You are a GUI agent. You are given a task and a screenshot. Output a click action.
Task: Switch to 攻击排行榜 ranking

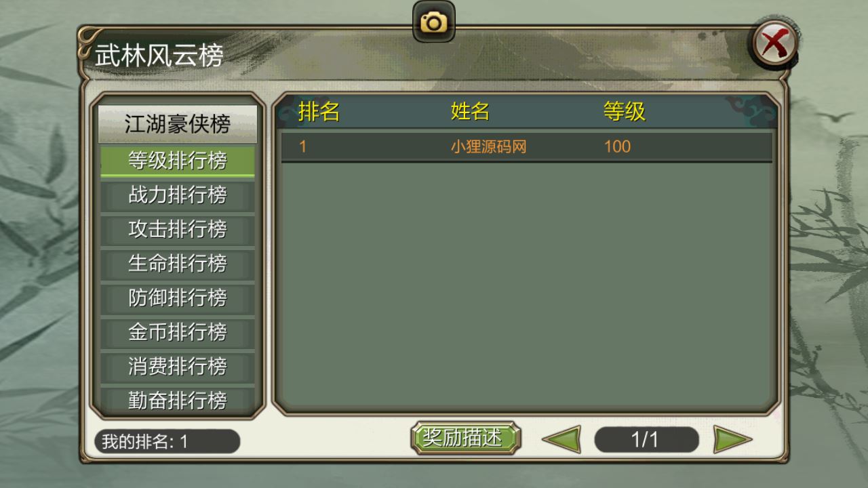click(178, 230)
